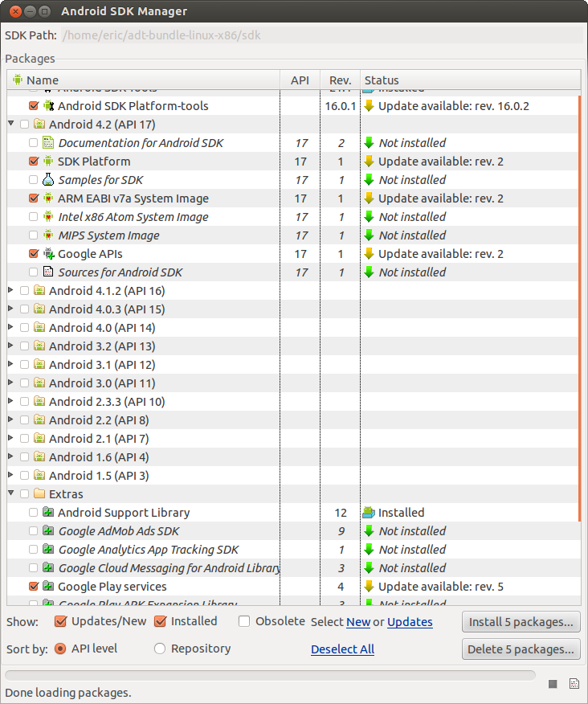Open the log window icon at bottom right
Image resolution: width=588 pixels, height=704 pixels.
coord(574,684)
